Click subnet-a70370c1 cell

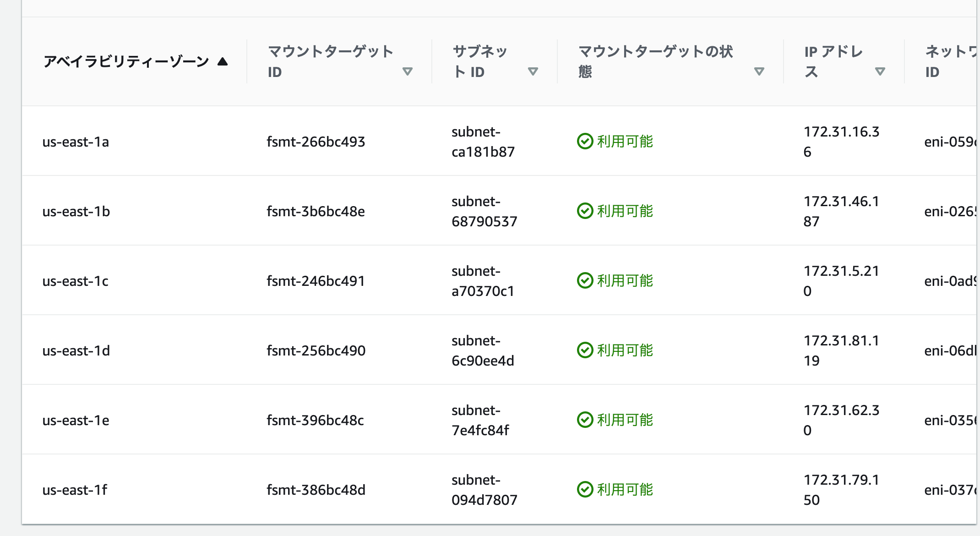click(x=483, y=281)
